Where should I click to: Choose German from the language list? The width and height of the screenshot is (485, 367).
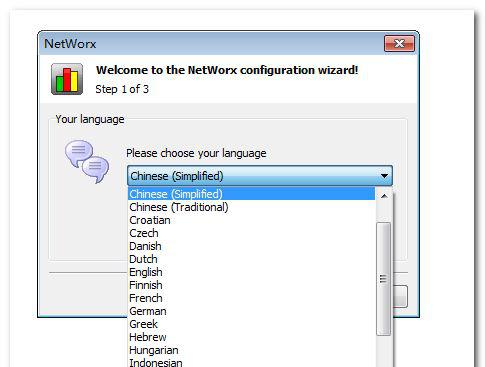pyautogui.click(x=252, y=311)
